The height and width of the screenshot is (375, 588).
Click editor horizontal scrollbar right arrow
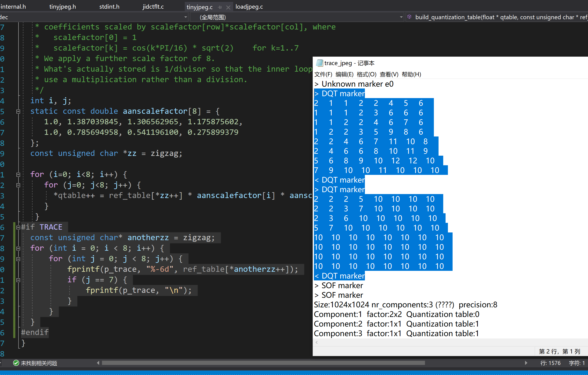(x=526, y=363)
